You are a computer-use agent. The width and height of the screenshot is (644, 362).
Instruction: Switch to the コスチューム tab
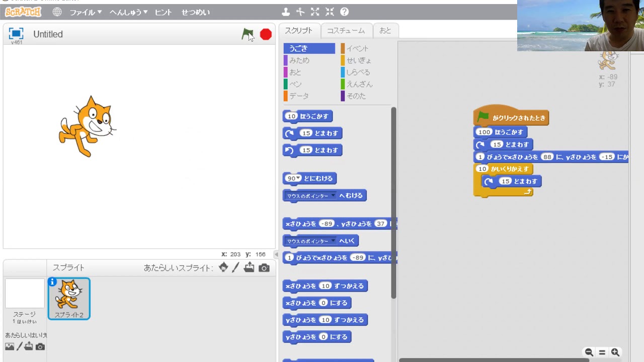346,30
